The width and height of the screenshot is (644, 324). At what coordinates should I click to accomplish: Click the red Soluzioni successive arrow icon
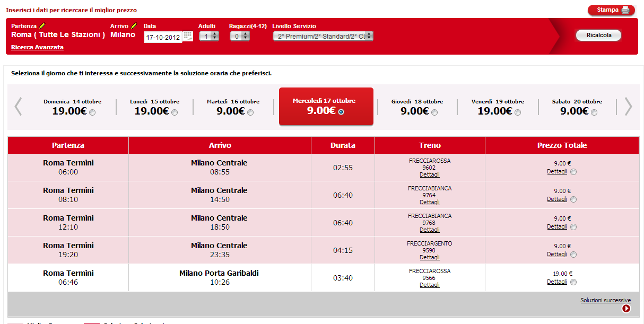(626, 308)
